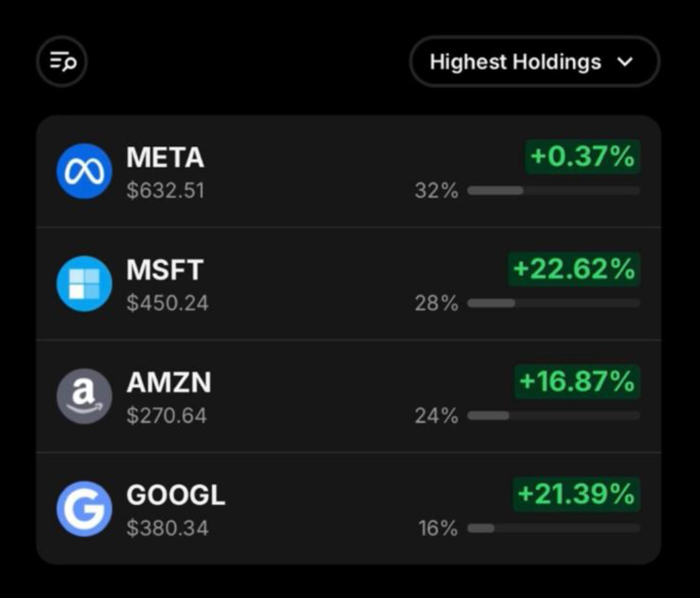Tap the +22.62% gain badge

click(574, 269)
